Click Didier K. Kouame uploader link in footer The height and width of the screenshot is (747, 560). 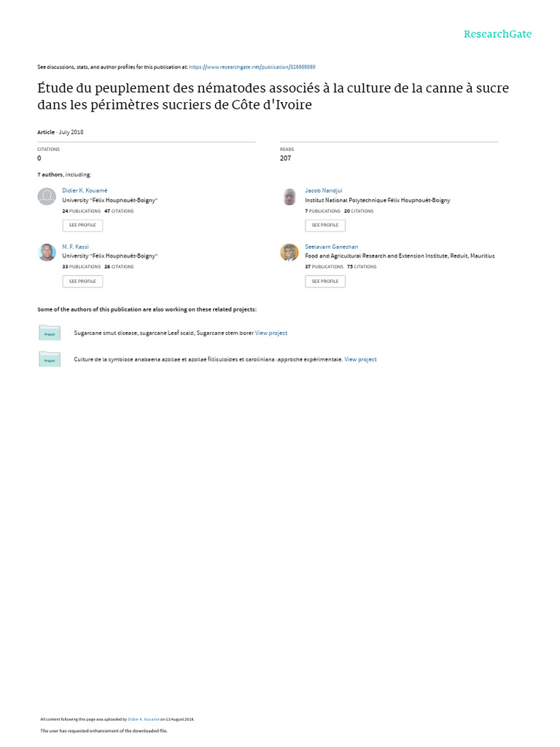tap(144, 719)
